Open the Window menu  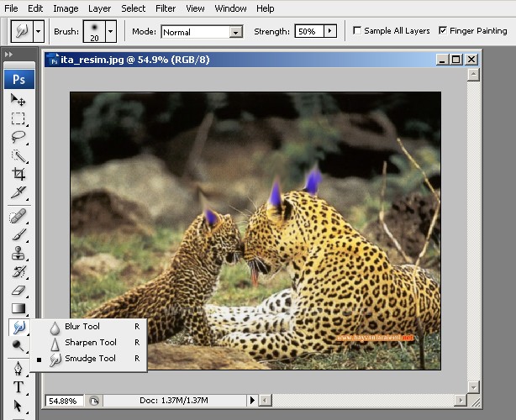tap(230, 8)
